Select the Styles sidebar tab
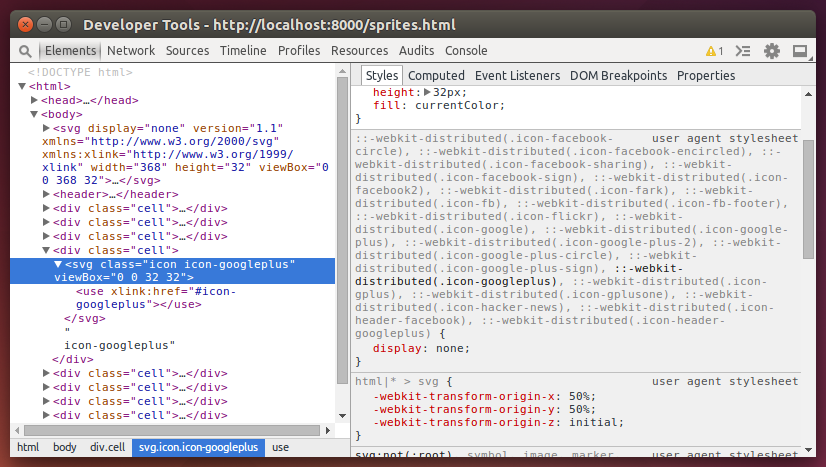This screenshot has height=467, width=826. (381, 75)
